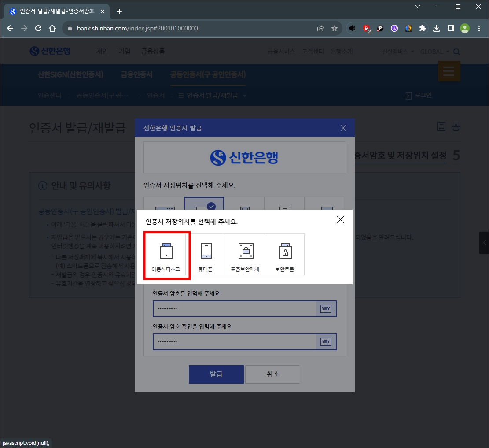Share this page via share icon
This screenshot has height=448, width=489.
[x=320, y=28]
